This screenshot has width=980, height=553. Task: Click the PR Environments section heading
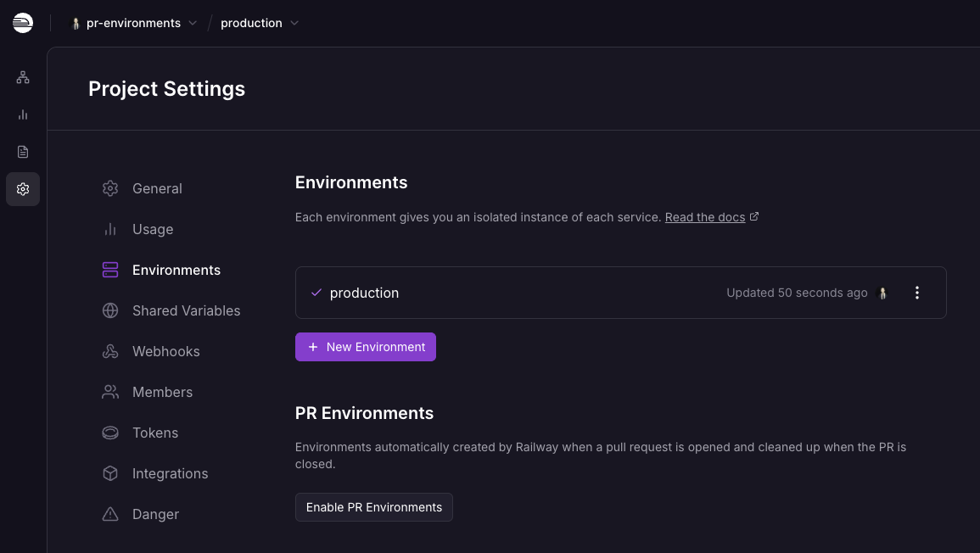tap(364, 413)
